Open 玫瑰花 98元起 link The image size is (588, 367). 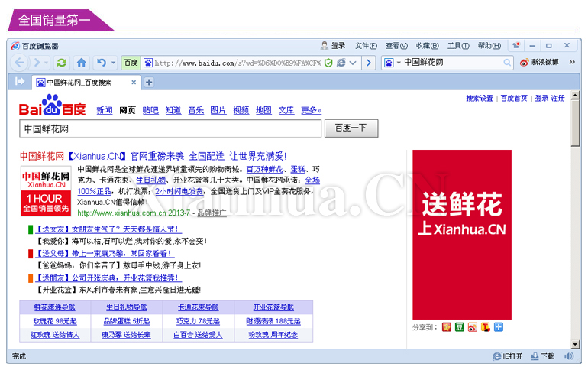click(x=55, y=321)
